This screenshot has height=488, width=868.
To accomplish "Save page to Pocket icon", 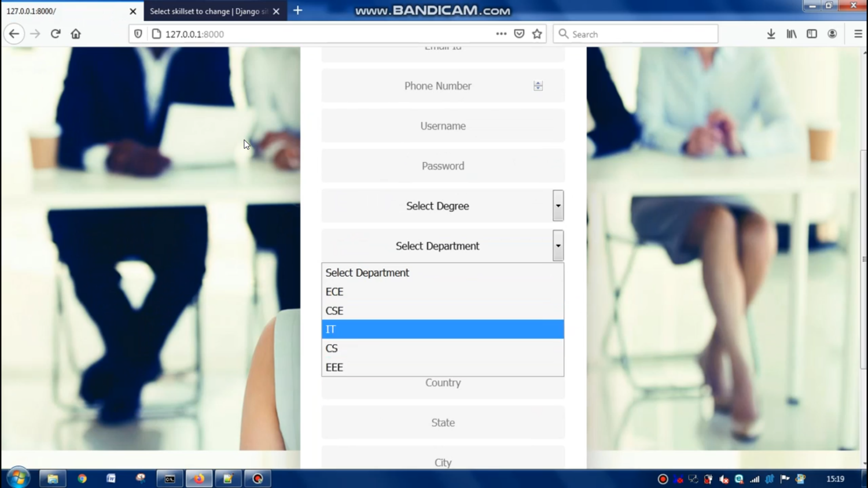I will [x=519, y=34].
